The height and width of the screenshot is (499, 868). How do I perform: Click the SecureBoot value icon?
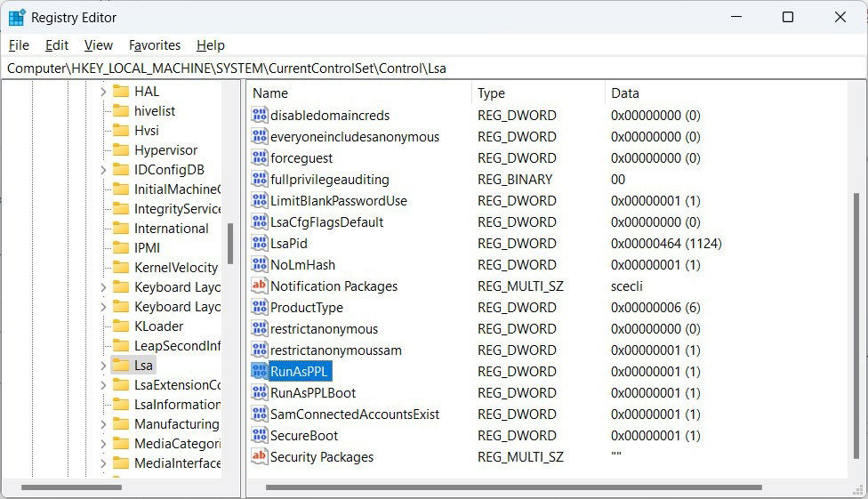point(259,435)
